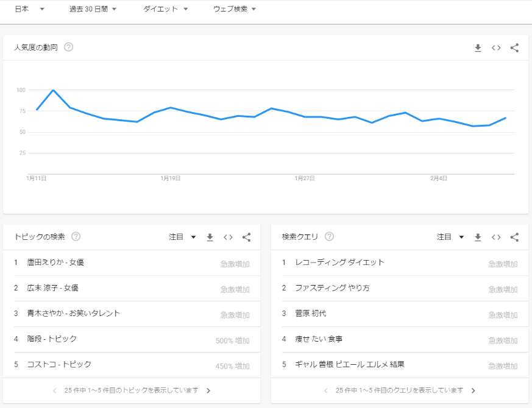Open the ダイエット category dropdown

click(x=165, y=9)
